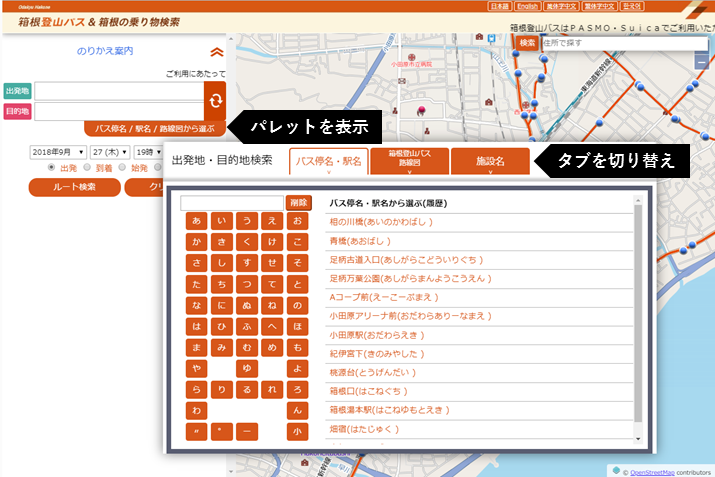Click the stop list vertical scrollbar
Image resolution: width=715 pixels, height=477 pixels.
pyautogui.click(x=637, y=320)
